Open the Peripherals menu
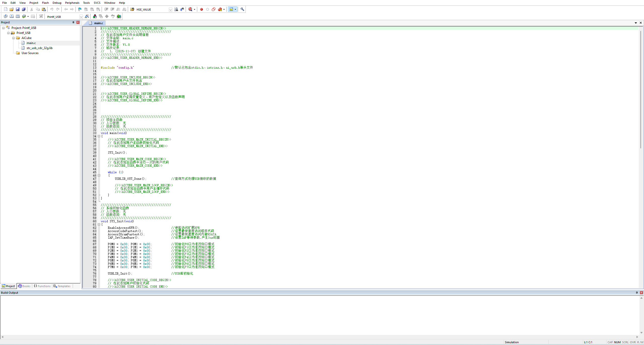Viewport: 644px width, 345px height. (x=72, y=3)
